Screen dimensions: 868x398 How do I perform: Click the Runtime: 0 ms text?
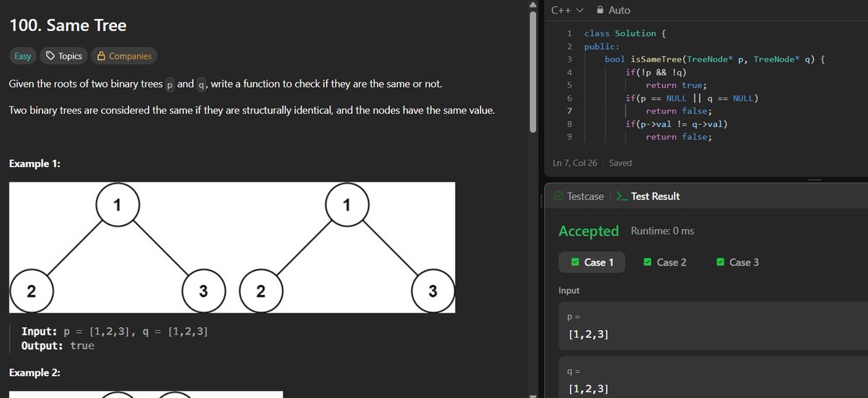[x=662, y=231]
